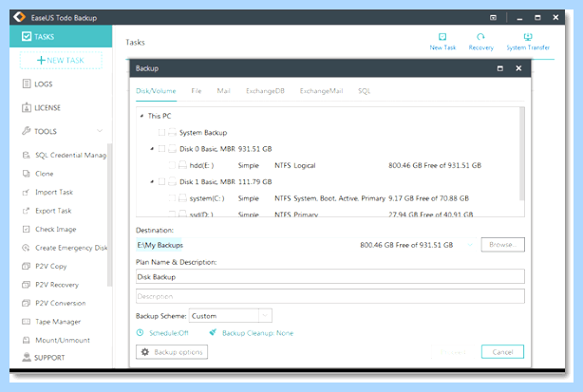Open the P2V Copy tool
The image size is (583, 392).
coord(45,266)
